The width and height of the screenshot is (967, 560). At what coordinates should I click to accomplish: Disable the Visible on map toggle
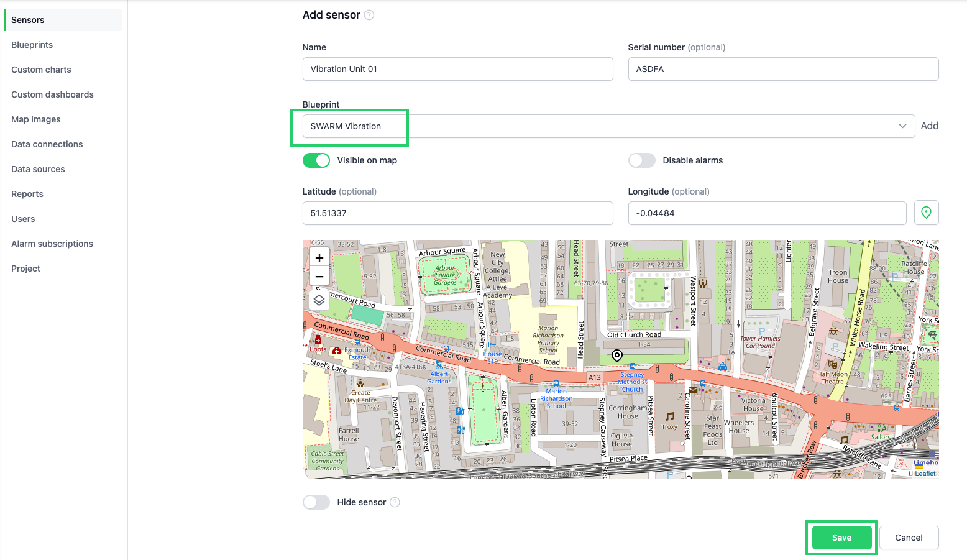pos(316,160)
